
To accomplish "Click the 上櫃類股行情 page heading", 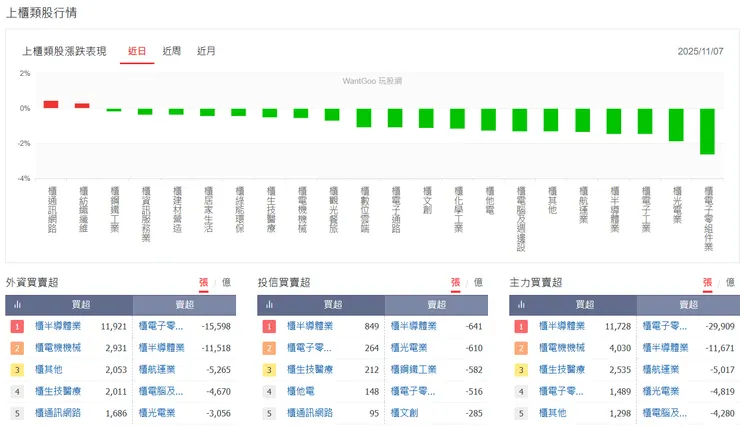I will tap(41, 13).
